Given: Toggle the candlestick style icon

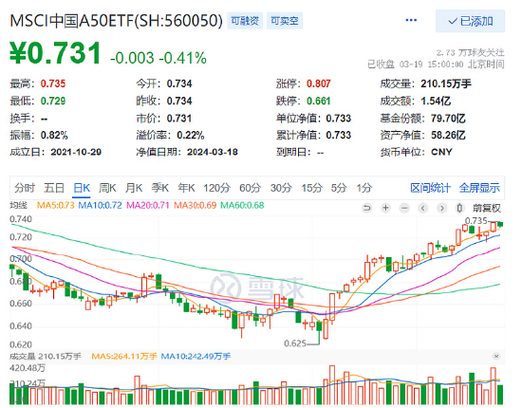Looking at the screenshot, I should point(460,208).
